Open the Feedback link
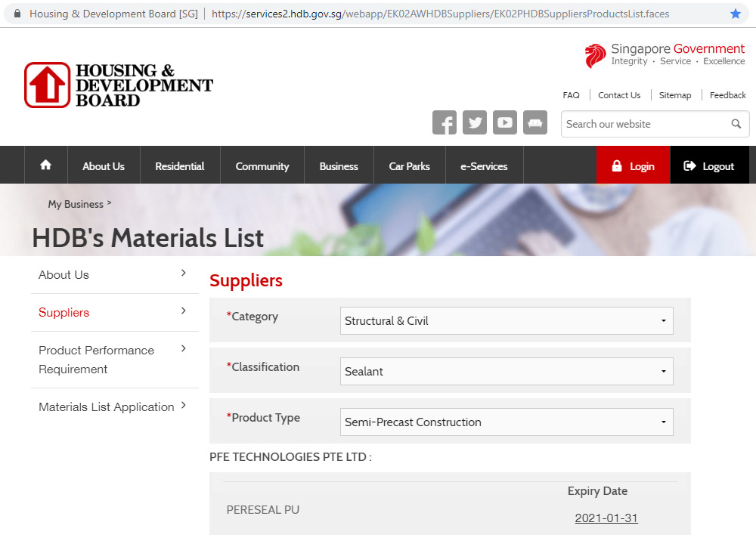Viewport: 756px width, 541px height. click(x=727, y=95)
